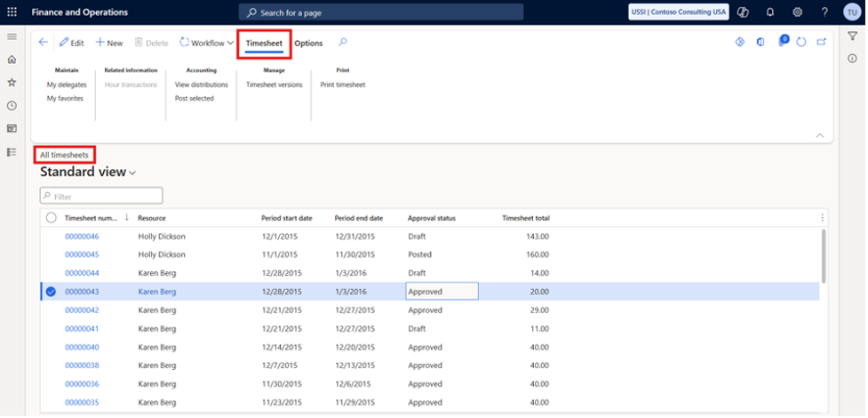The height and width of the screenshot is (418, 868).
Task: Open the app launcher waffle icon
Action: coord(12,12)
